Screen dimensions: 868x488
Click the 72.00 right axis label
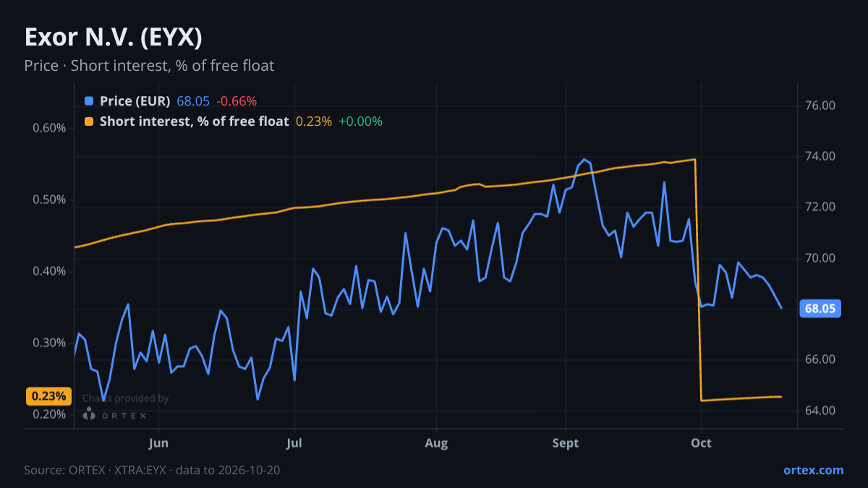tap(820, 207)
